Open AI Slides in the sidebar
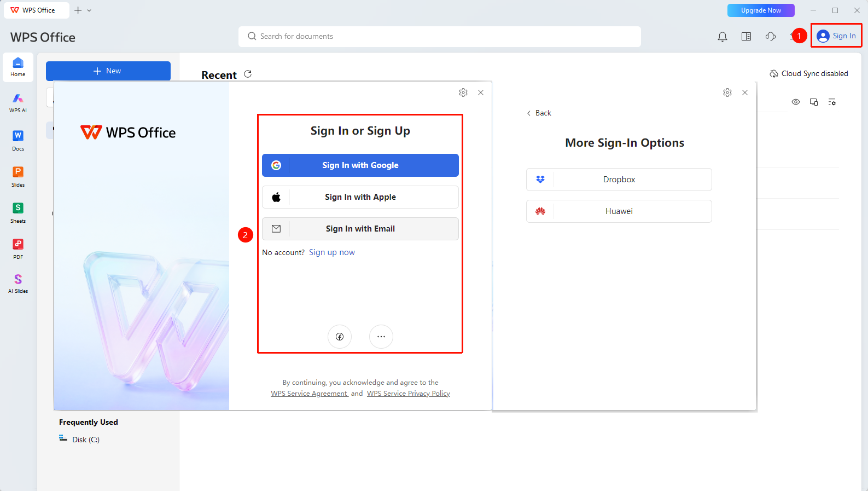 tap(18, 284)
